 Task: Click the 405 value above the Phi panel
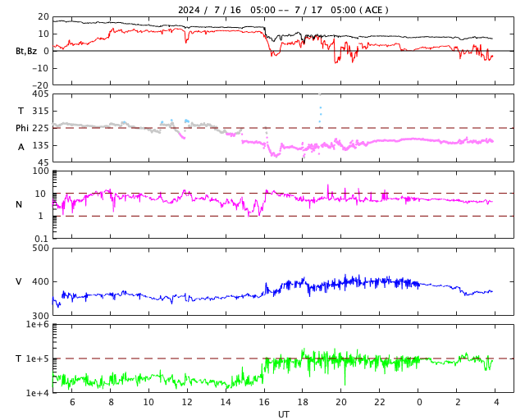(x=40, y=94)
